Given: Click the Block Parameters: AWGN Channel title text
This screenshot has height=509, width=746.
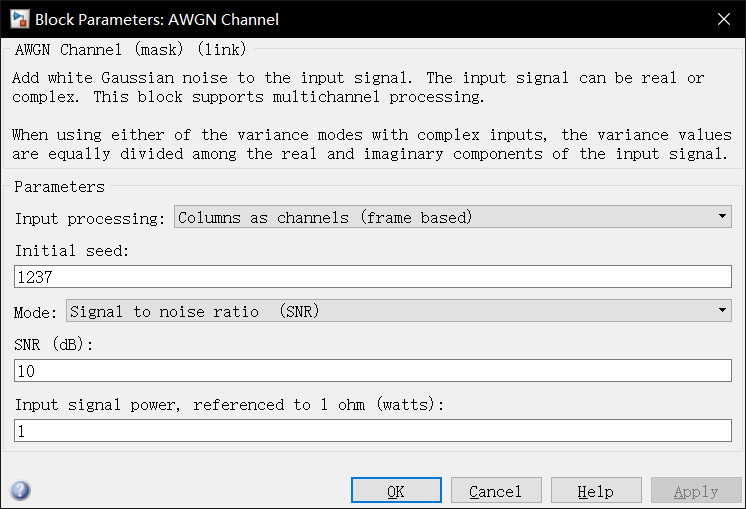Looking at the screenshot, I should coord(157,20).
